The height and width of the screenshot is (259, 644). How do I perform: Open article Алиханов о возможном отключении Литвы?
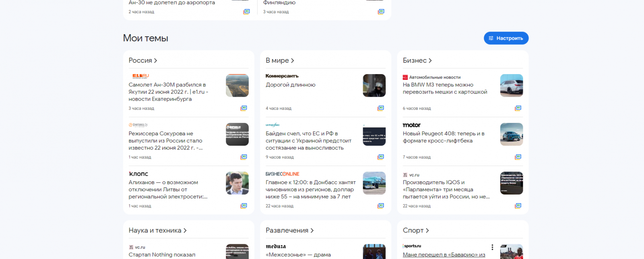tap(168, 189)
